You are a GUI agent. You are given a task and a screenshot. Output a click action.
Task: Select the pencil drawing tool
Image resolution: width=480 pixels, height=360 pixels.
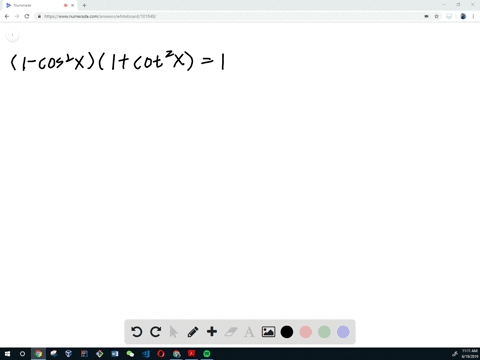(x=193, y=332)
